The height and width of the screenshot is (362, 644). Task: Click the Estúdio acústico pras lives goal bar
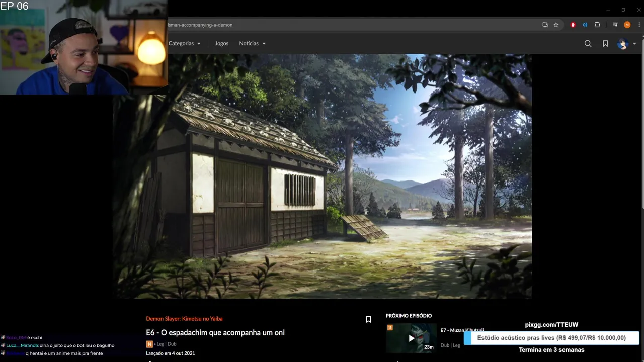551,338
